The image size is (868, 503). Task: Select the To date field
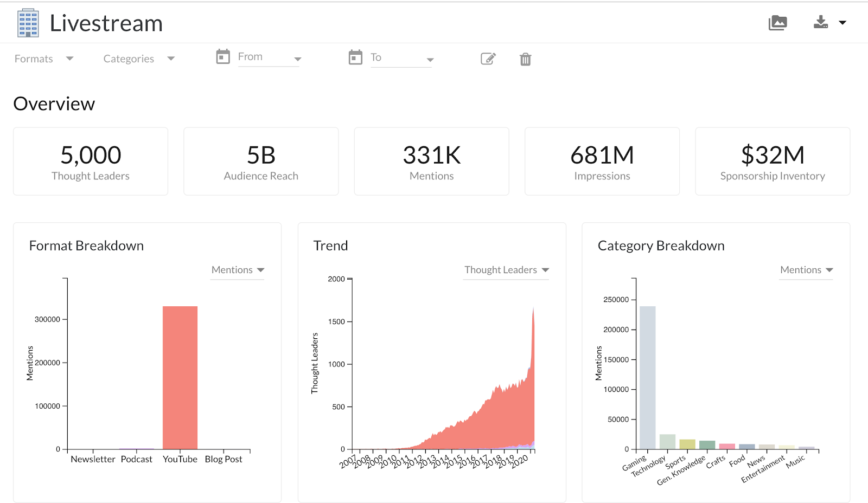pyautogui.click(x=402, y=58)
